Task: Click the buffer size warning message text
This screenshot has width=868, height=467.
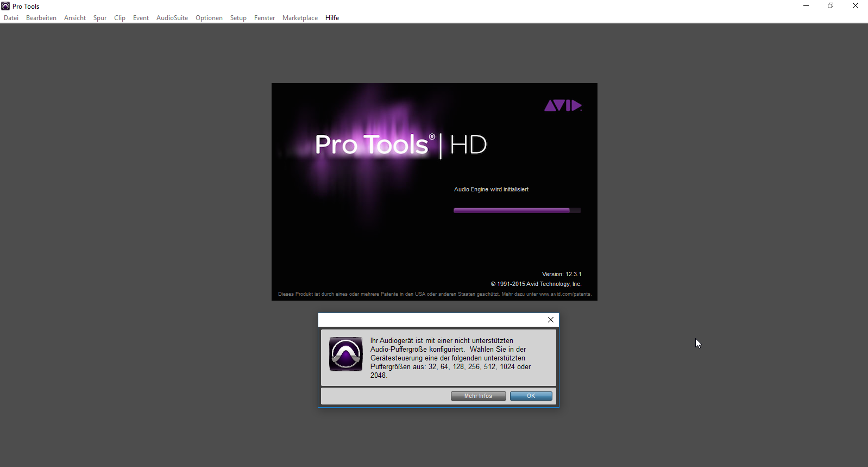Action: [x=451, y=358]
